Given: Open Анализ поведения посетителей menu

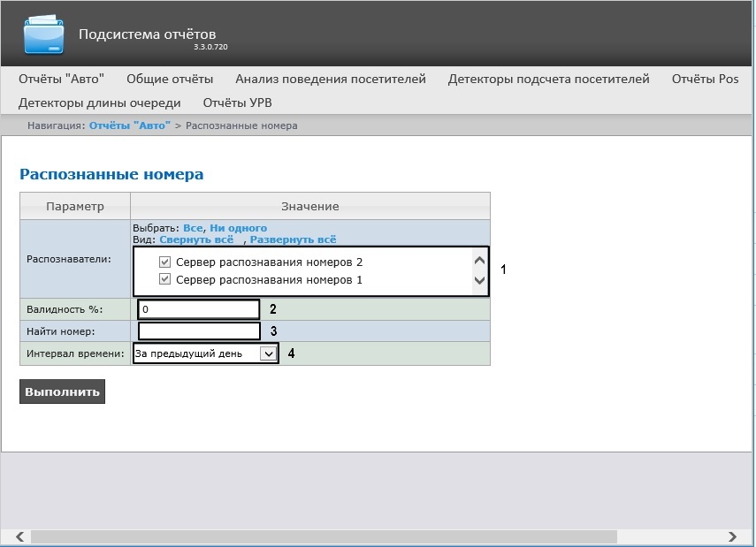Looking at the screenshot, I should tap(331, 79).
